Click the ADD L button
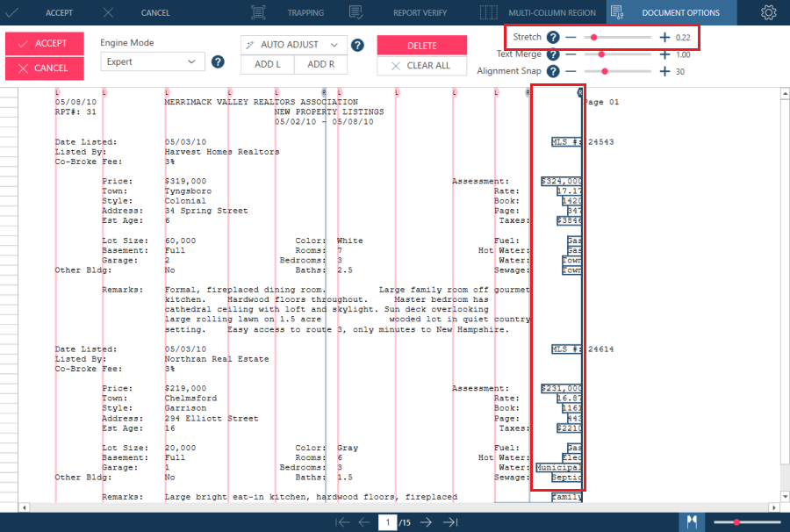790x532 pixels. click(x=268, y=64)
